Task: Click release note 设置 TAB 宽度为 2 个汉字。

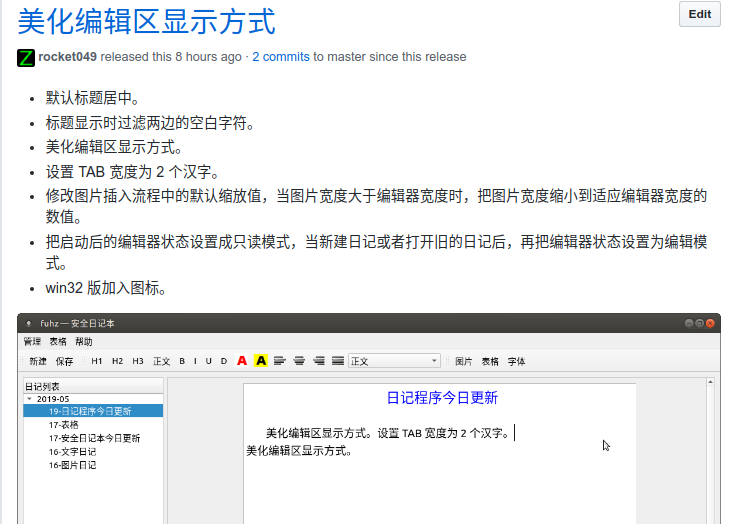Action: [x=133, y=172]
